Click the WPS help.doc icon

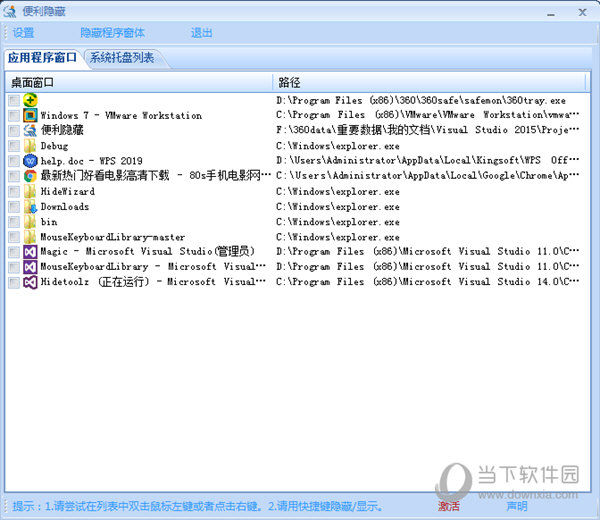[x=30, y=161]
